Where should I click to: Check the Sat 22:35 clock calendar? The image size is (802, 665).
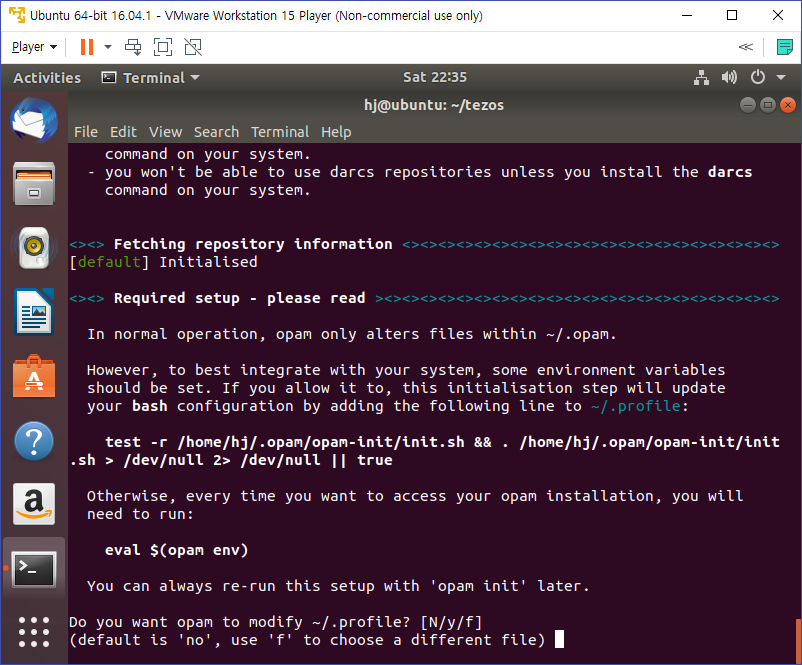click(435, 77)
